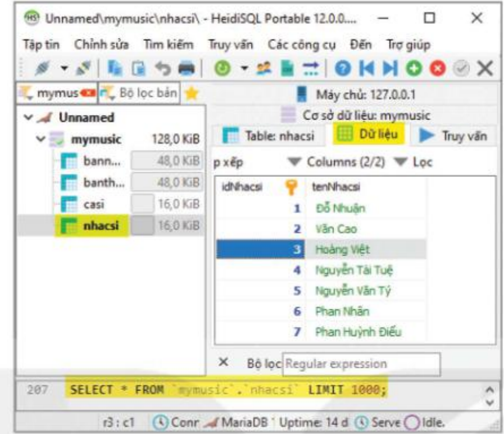The height and width of the screenshot is (434, 504).
Task: Select the nhacsi table in tree
Action: click(x=101, y=226)
